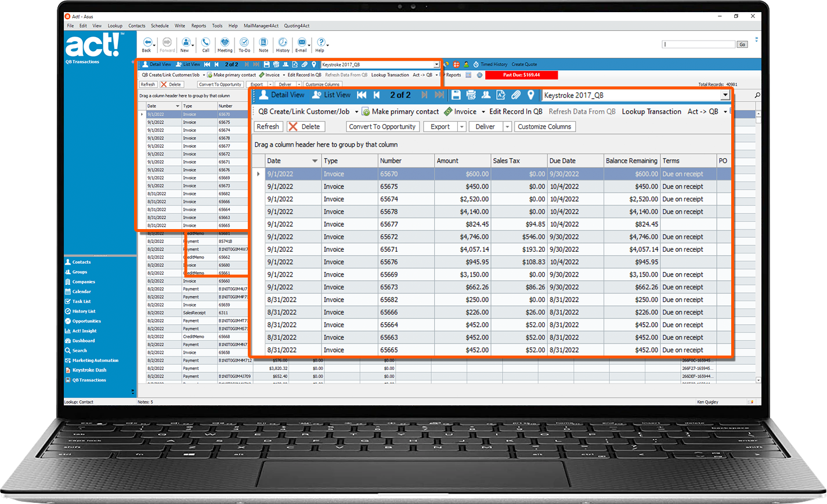
Task: Click the Go search button
Action: (742, 44)
